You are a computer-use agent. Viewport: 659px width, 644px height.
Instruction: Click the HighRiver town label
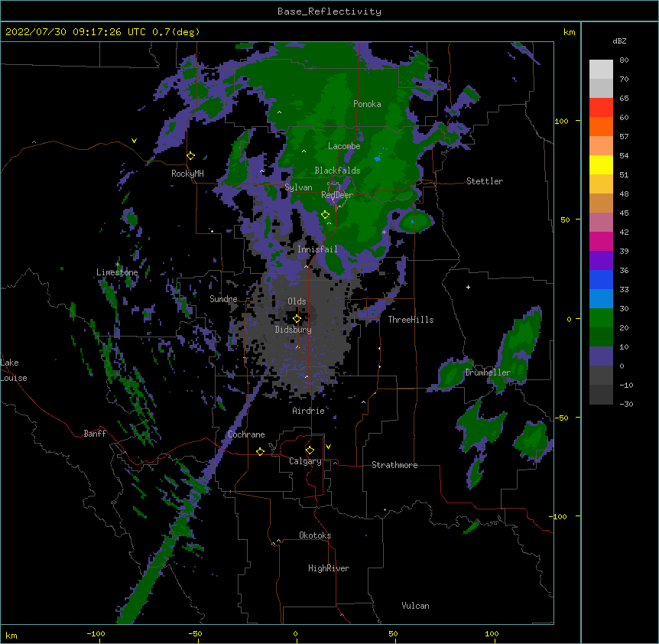tap(329, 568)
